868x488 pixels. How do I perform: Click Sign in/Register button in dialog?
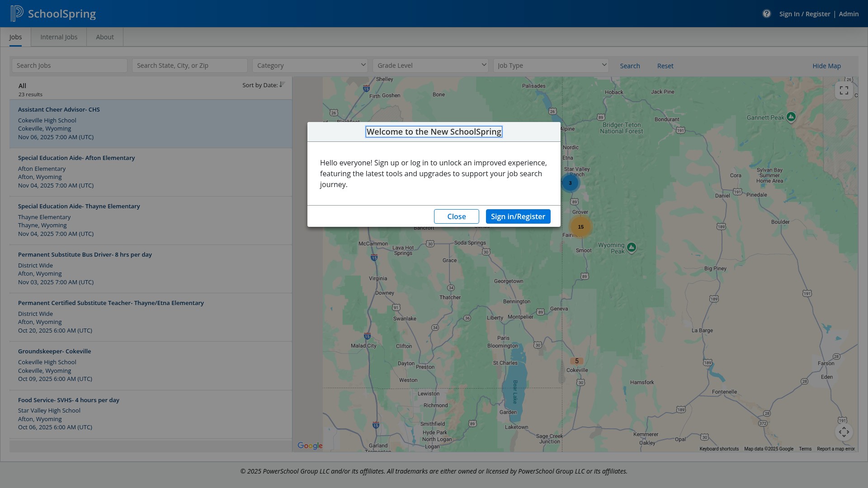click(x=518, y=216)
